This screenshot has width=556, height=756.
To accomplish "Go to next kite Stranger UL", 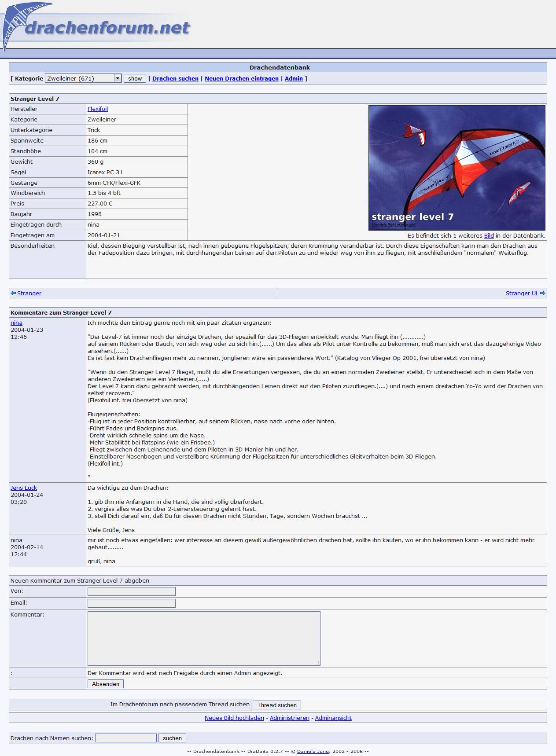I will point(522,293).
